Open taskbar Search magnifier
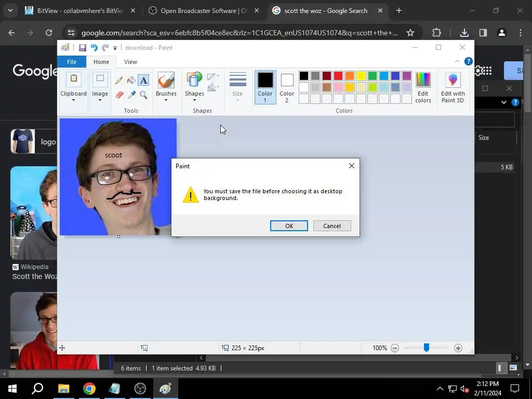Screen dimensions: 532x399 click(x=37, y=389)
